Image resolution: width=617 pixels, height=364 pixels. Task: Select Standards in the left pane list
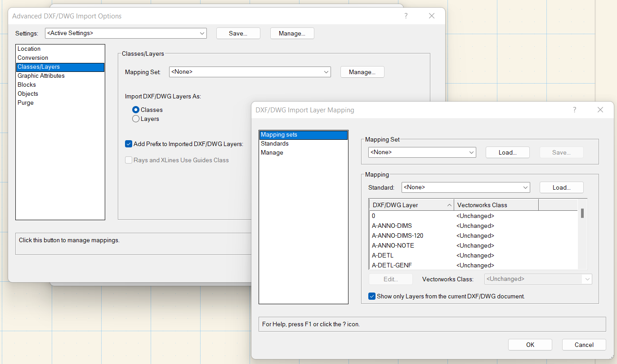(275, 144)
